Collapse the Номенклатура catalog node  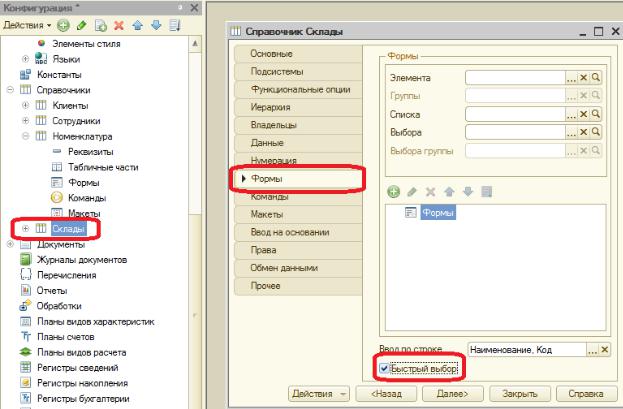tap(25, 136)
